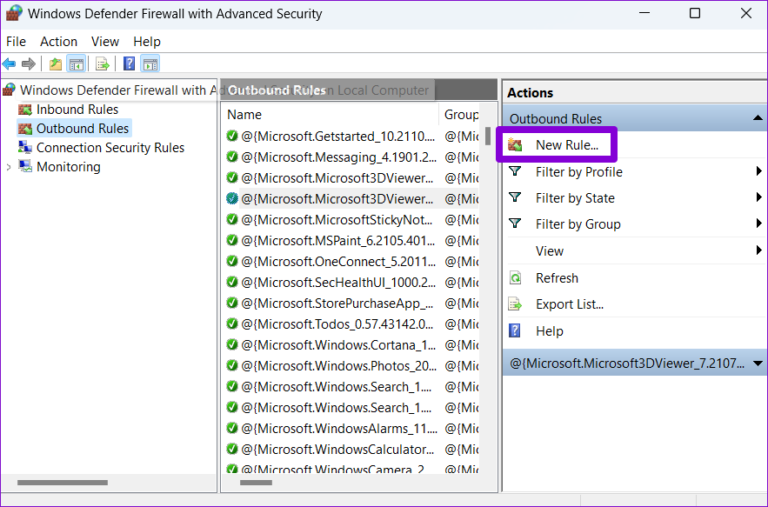The width and height of the screenshot is (768, 507).
Task: Click Export List... in Actions pane
Action: coord(570,304)
